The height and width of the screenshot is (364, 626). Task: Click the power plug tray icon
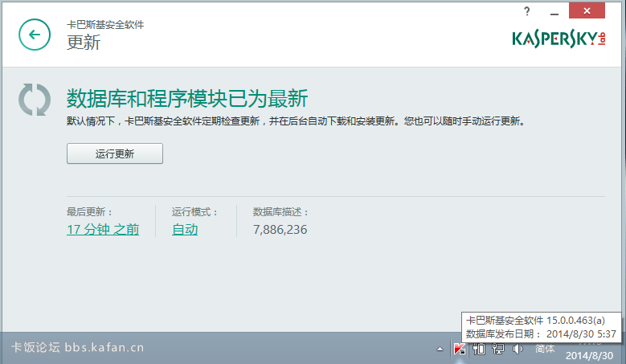[479, 349]
